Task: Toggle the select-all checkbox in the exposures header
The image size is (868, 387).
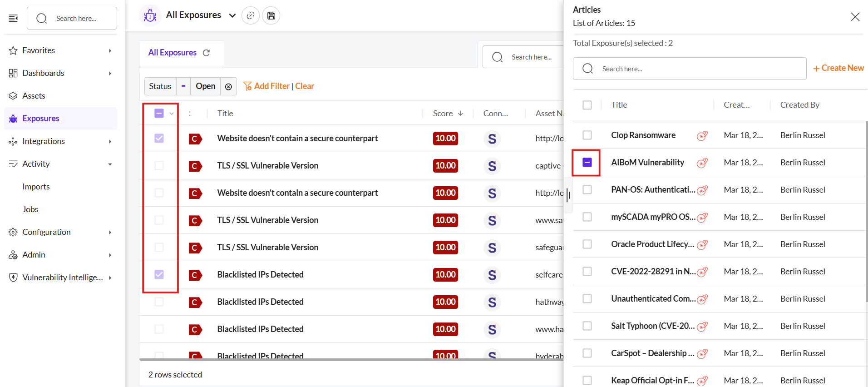Action: [159, 113]
